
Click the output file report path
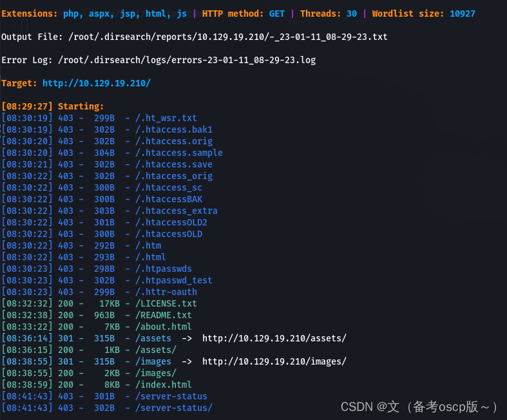click(x=222, y=37)
